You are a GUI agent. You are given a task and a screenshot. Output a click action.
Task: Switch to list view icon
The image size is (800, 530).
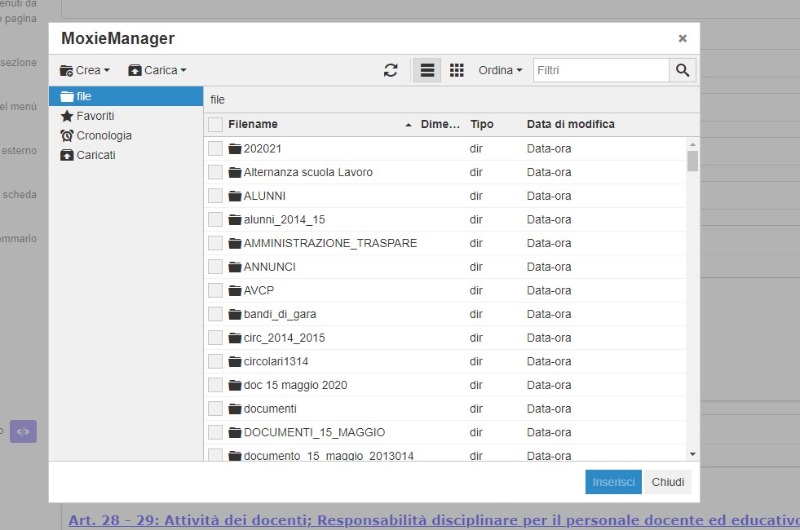[427, 70]
